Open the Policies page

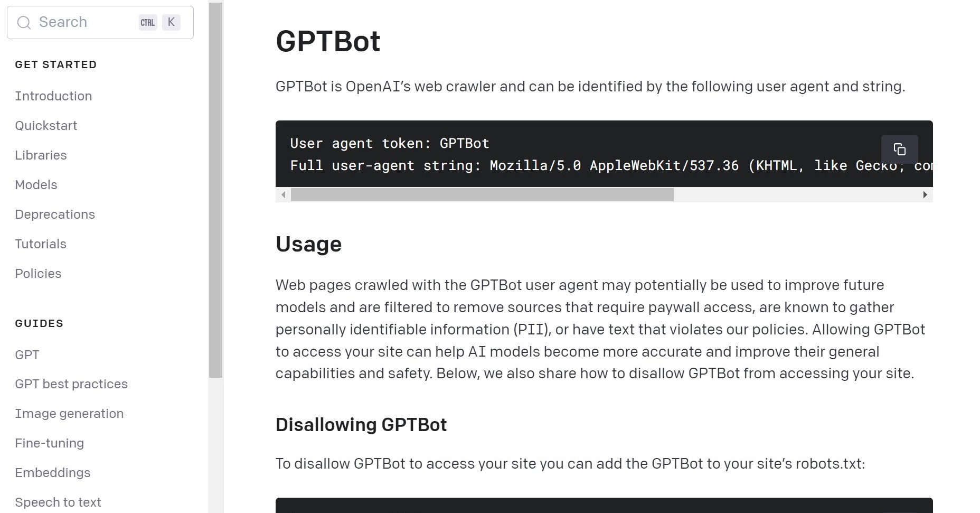[38, 274]
